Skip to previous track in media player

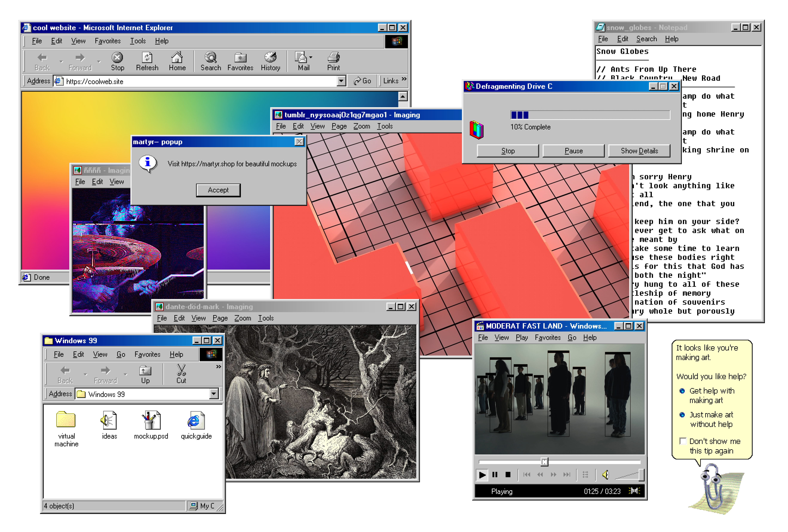pyautogui.click(x=527, y=474)
